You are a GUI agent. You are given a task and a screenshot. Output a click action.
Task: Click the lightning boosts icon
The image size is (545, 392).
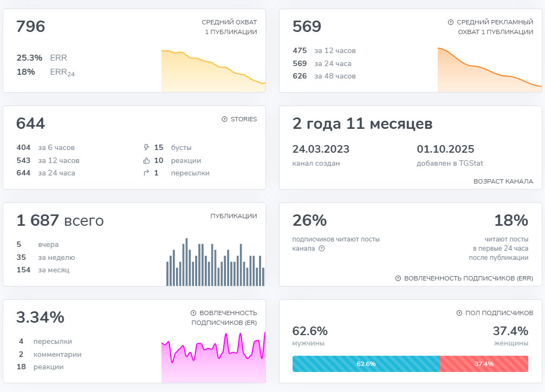146,147
